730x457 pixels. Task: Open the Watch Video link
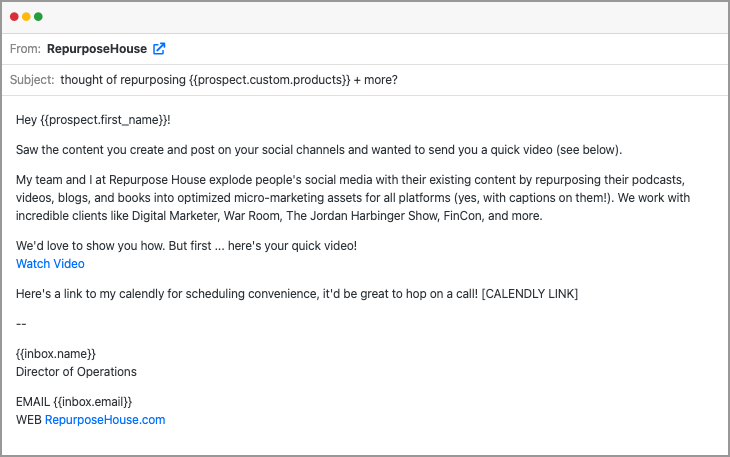(x=50, y=264)
